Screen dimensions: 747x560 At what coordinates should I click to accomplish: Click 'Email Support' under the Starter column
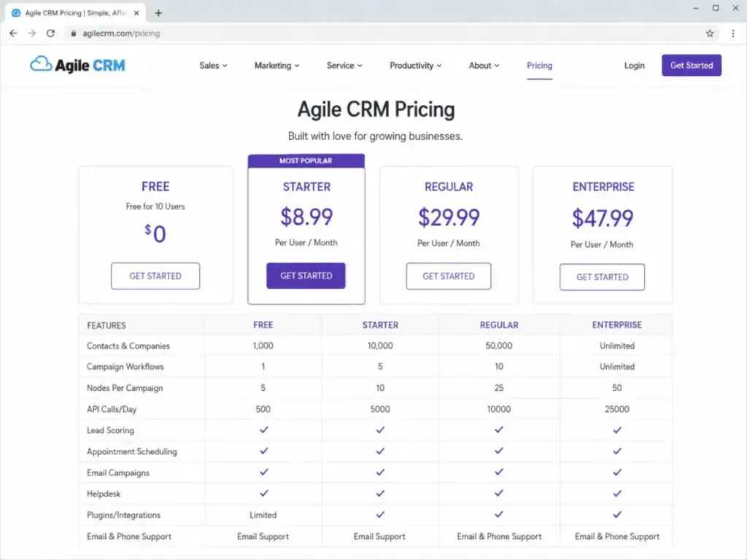click(379, 536)
